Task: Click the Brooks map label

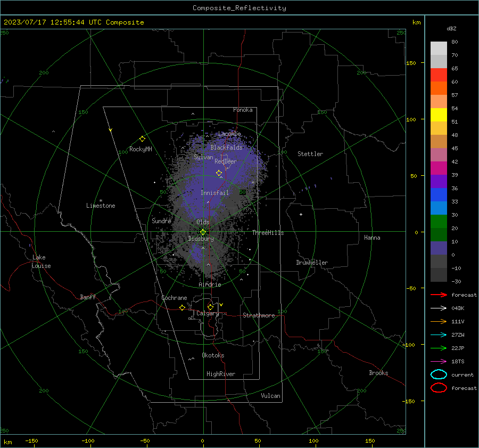Action: tap(378, 373)
